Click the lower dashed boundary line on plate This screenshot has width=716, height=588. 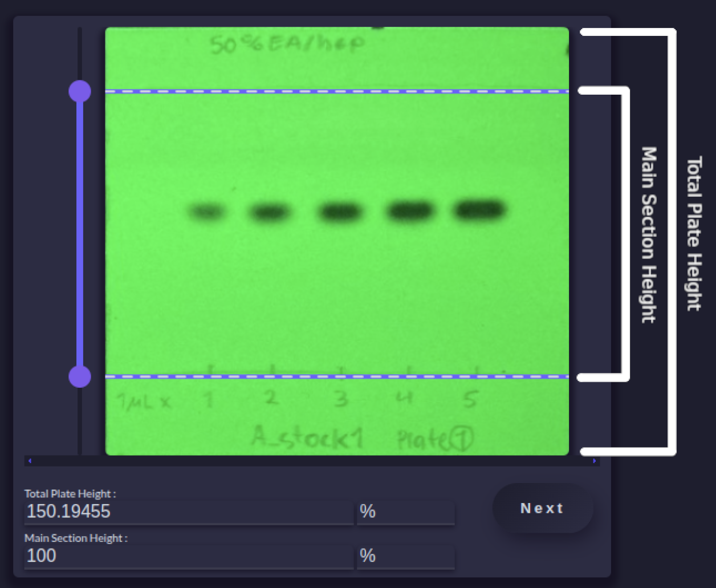[336, 376]
